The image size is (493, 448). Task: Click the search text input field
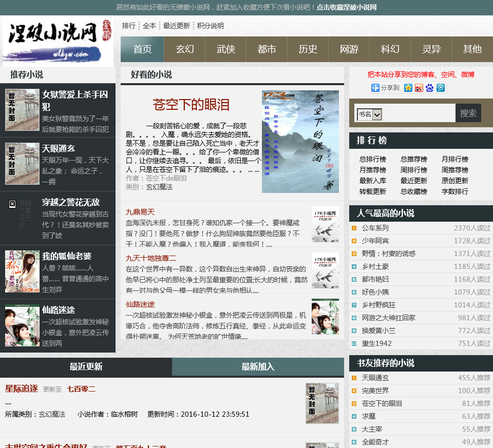pos(418,113)
